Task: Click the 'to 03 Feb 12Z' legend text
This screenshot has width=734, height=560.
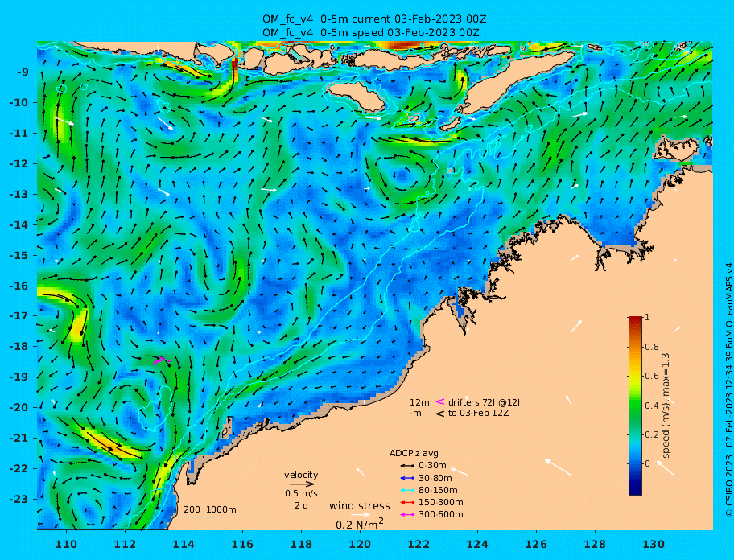Action: [x=478, y=413]
